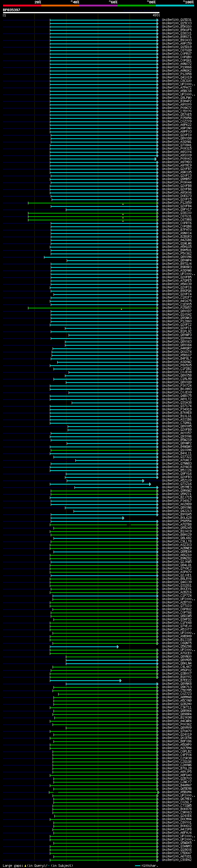Click the UniRef100_A4ZGB6 label
The image size is (197, 868).
point(176,240)
